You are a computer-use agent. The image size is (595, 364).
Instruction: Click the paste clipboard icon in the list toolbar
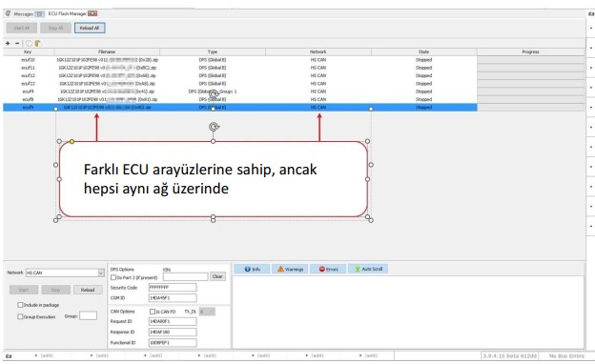pyautogui.click(x=37, y=43)
